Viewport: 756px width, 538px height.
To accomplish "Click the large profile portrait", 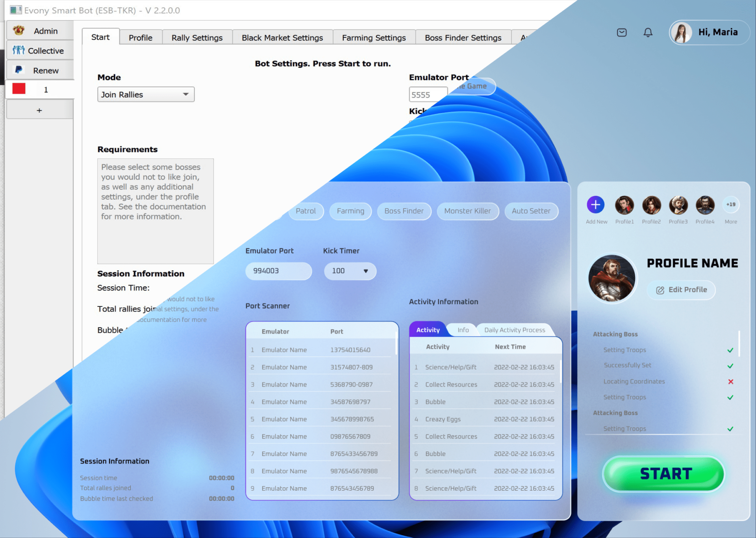I will pyautogui.click(x=611, y=278).
